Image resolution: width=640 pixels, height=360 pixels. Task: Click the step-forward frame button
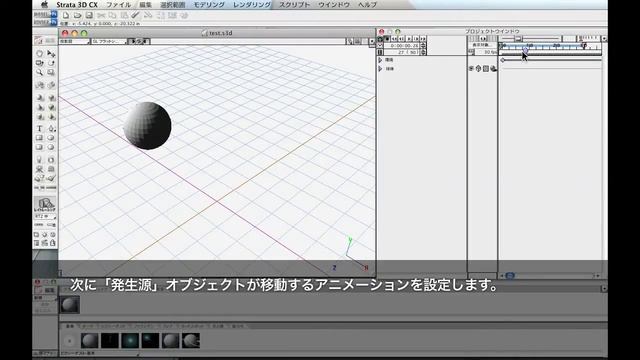[416, 38]
